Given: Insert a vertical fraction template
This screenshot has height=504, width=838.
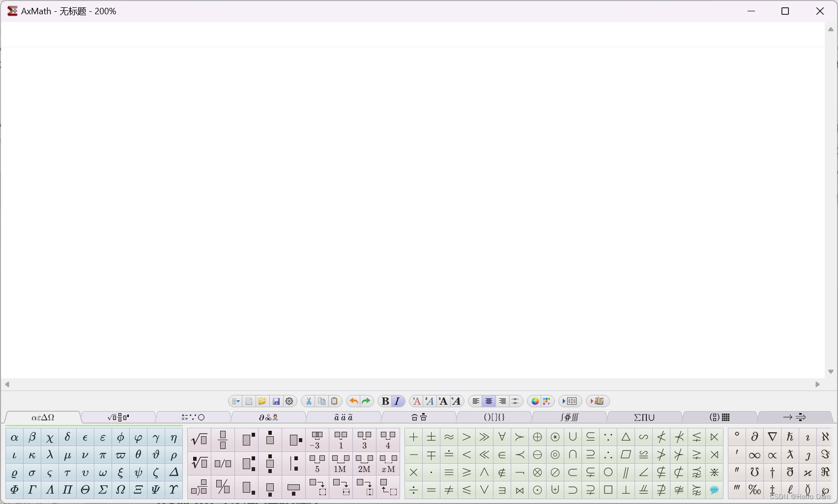Looking at the screenshot, I should [x=223, y=439].
